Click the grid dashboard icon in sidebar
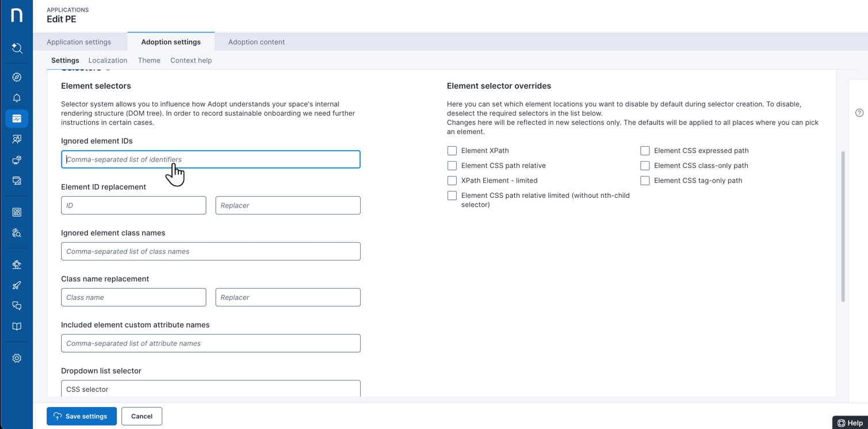This screenshot has height=429, width=868. [17, 212]
